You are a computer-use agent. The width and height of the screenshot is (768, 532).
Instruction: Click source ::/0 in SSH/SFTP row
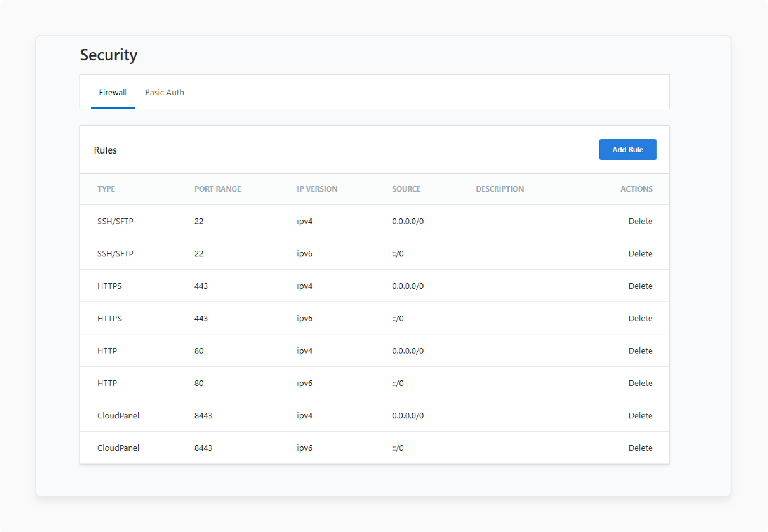click(398, 253)
